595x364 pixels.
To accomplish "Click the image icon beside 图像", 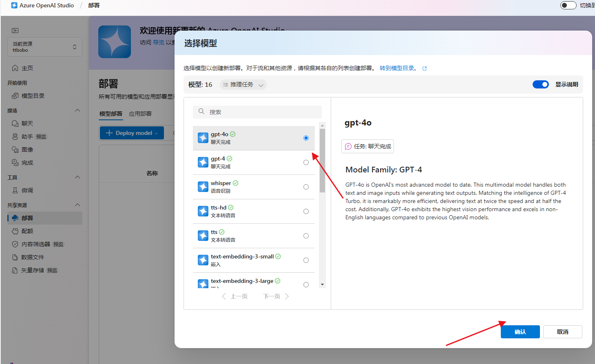I will click(x=15, y=150).
